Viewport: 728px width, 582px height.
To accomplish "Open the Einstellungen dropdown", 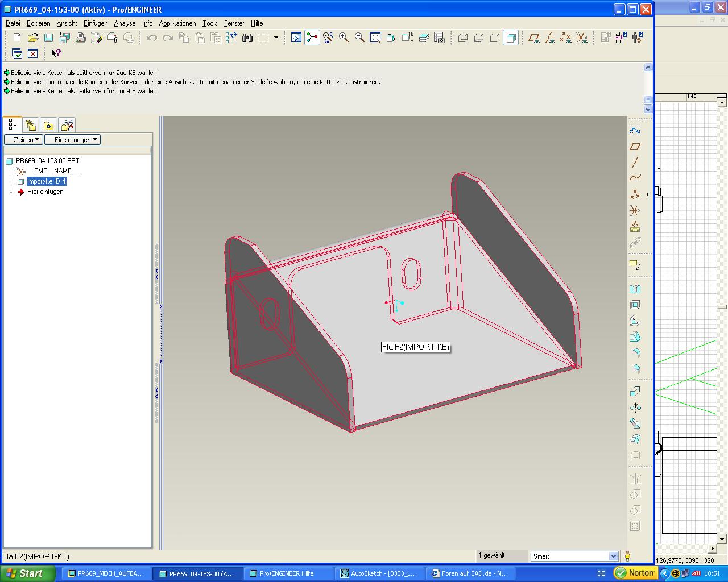I will (72, 139).
